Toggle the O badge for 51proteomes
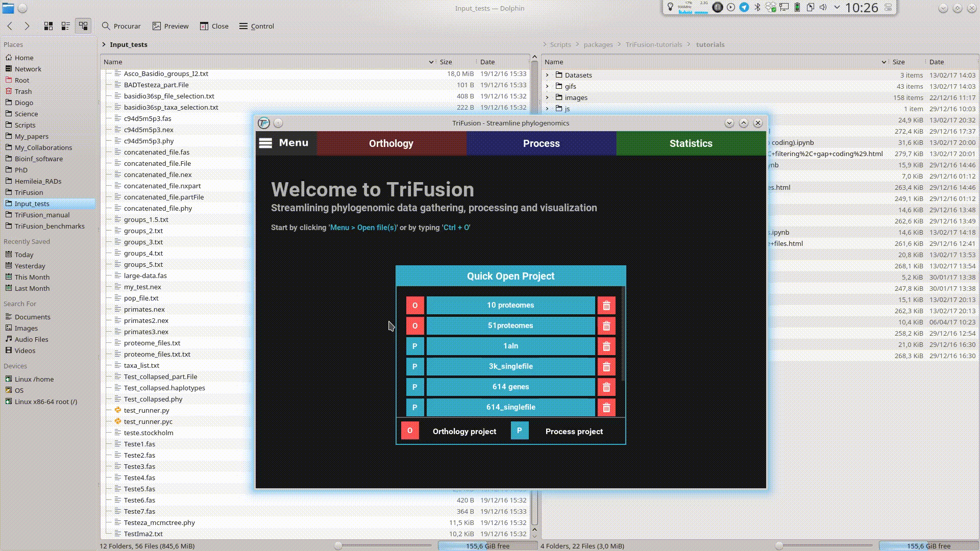 [x=415, y=326]
